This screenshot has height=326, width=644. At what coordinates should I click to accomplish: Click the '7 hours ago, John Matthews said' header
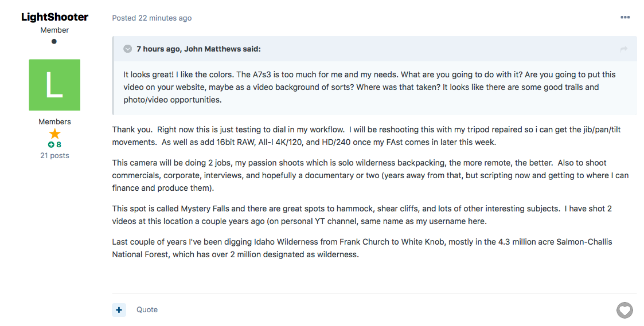click(198, 49)
